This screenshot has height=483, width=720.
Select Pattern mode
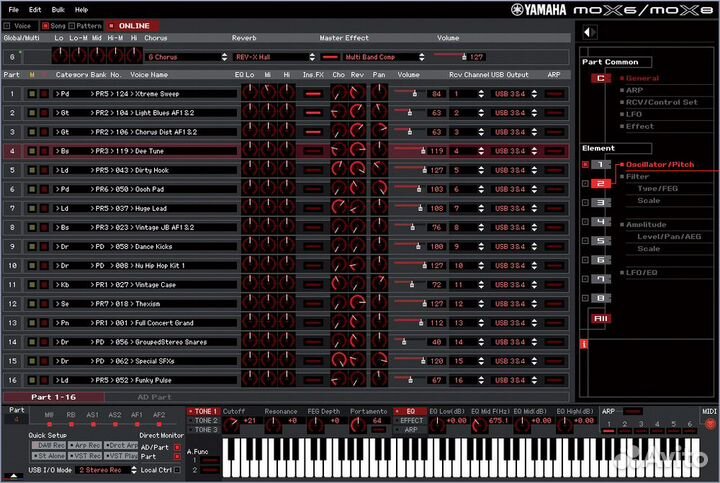[85, 26]
